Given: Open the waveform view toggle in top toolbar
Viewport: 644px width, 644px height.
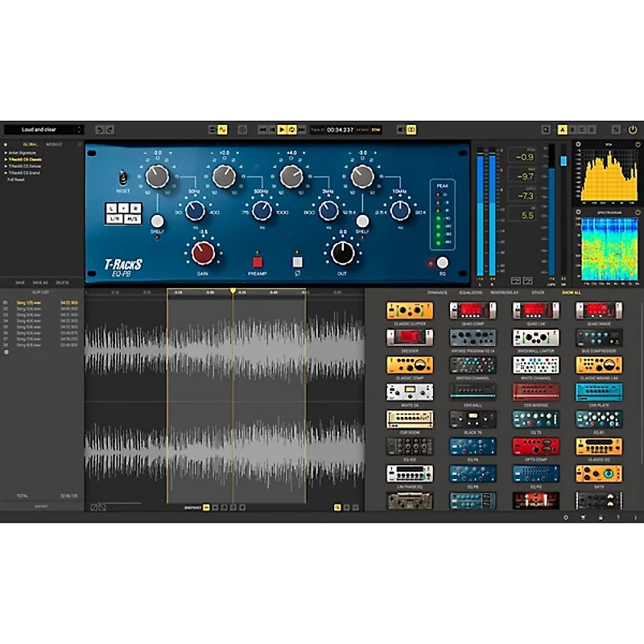Looking at the screenshot, I should coord(222,128).
